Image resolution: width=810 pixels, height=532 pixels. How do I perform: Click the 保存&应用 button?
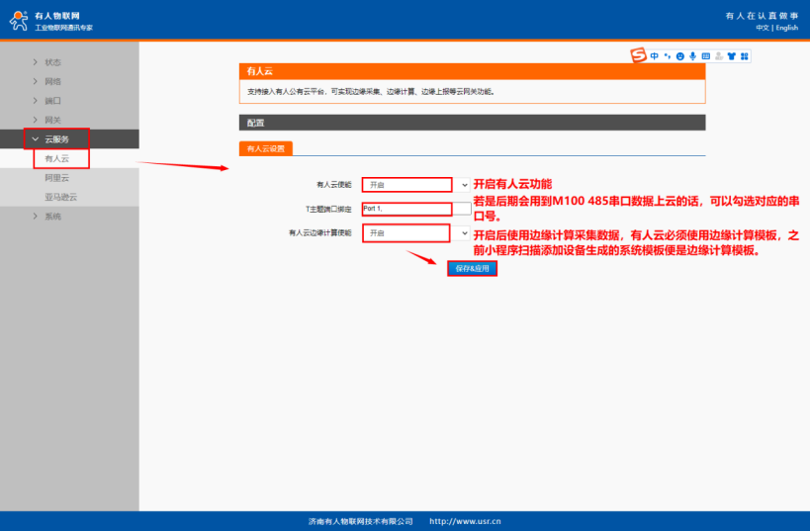tap(472, 269)
